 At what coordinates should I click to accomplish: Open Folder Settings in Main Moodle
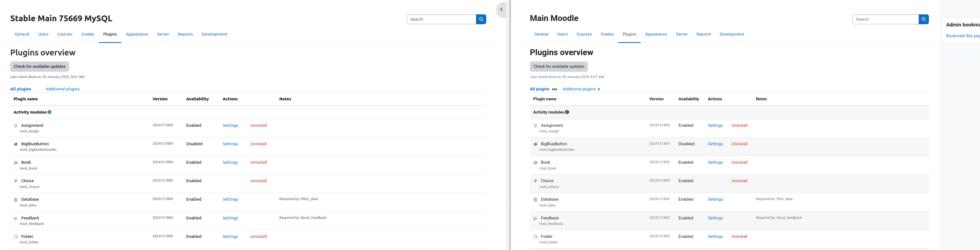(x=715, y=236)
